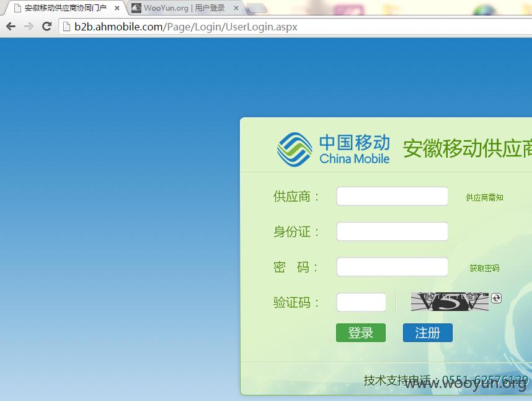Close the WooYun.org tab

tap(236, 8)
